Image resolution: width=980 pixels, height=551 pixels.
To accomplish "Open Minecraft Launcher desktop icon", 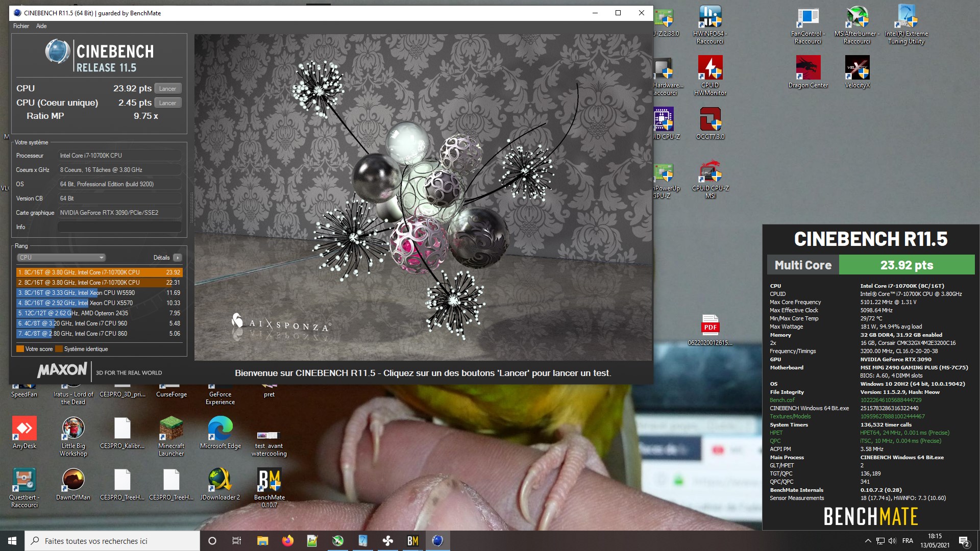I will click(x=171, y=436).
